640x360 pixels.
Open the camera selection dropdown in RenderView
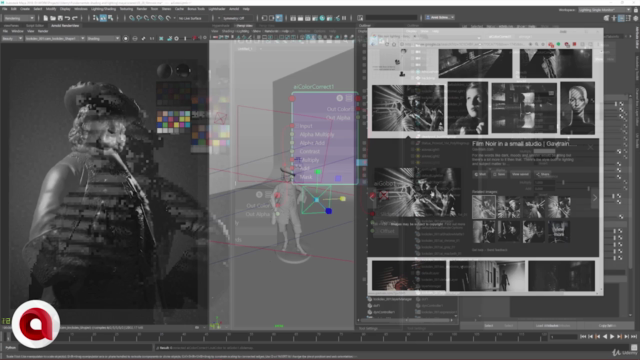55,38
